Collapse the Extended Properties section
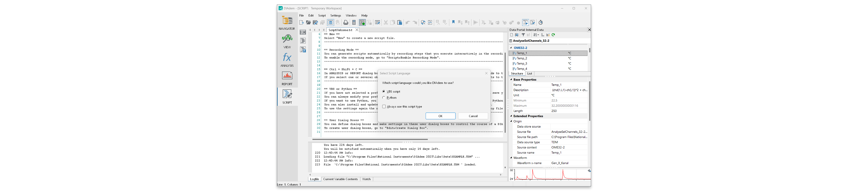 pyautogui.click(x=511, y=116)
